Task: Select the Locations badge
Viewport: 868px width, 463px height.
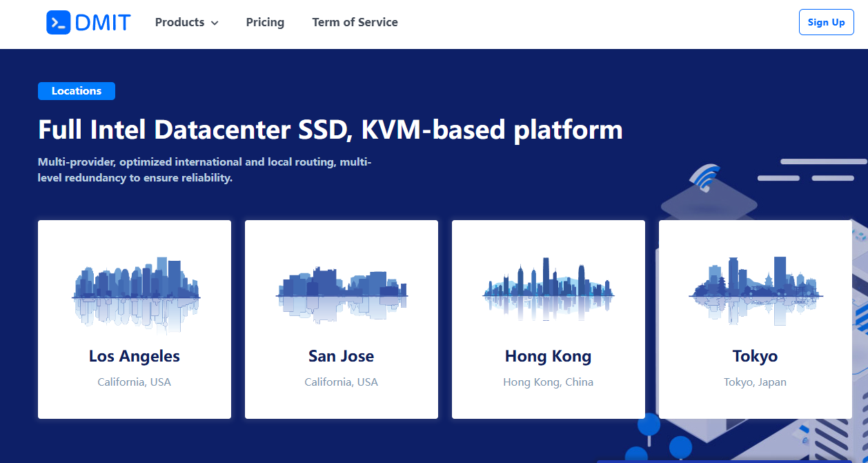Action: coord(77,91)
